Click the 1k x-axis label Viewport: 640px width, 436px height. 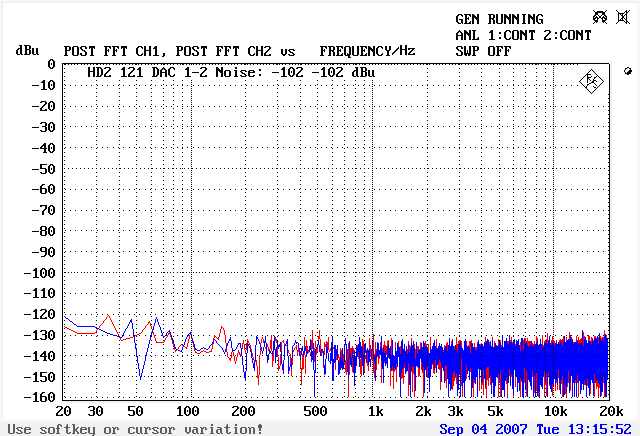(x=376, y=411)
